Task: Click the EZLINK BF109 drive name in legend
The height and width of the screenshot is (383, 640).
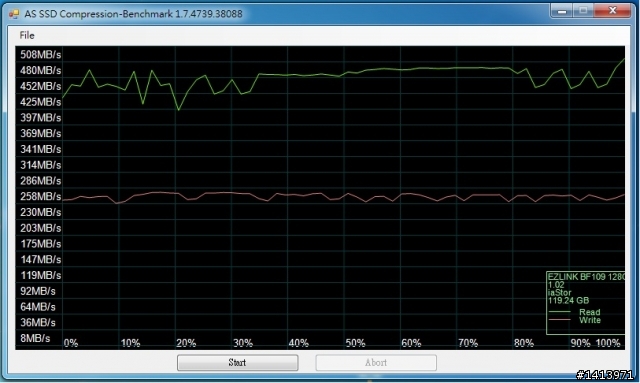Action: pos(586,277)
